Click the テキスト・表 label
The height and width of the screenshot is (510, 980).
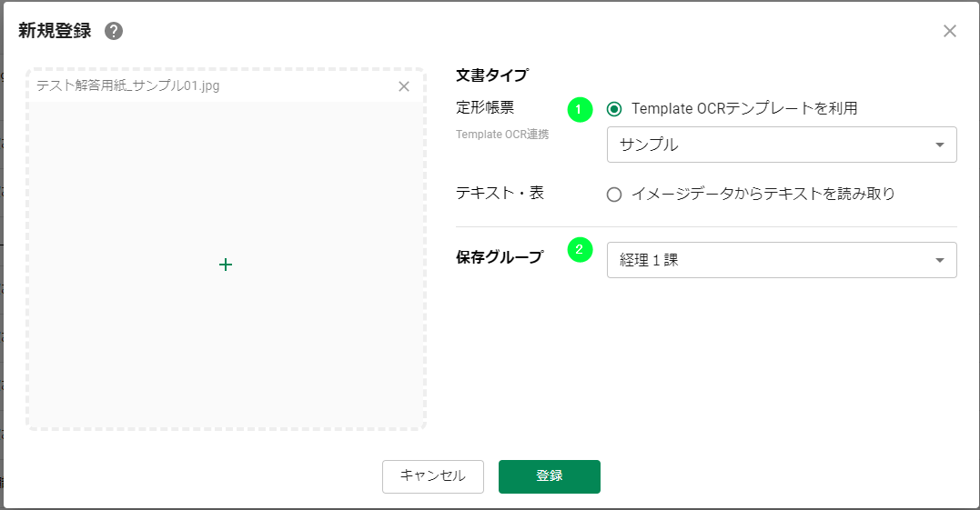click(x=500, y=193)
